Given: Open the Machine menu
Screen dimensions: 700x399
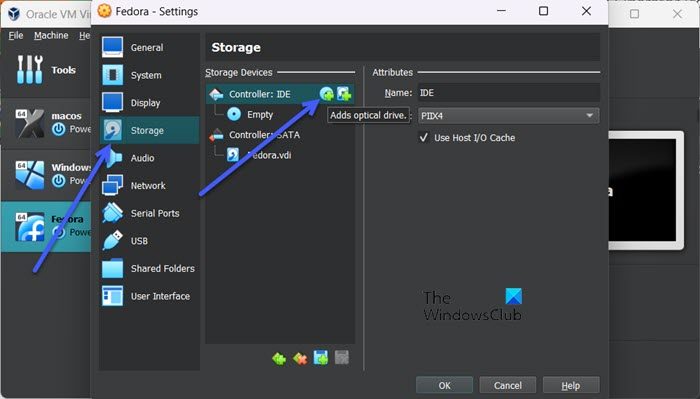Looking at the screenshot, I should (51, 35).
